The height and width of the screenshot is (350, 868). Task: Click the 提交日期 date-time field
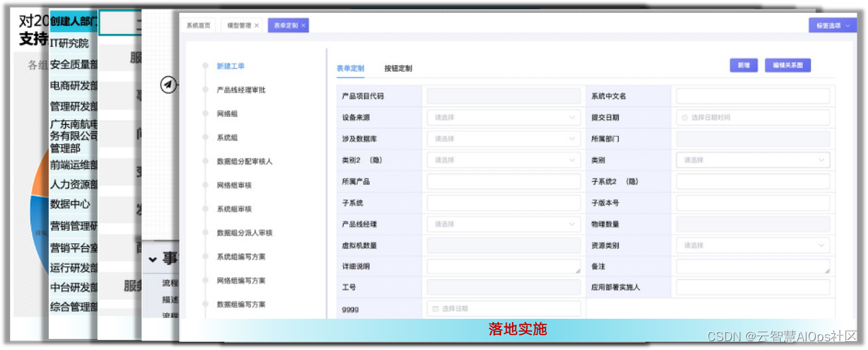[x=753, y=117]
